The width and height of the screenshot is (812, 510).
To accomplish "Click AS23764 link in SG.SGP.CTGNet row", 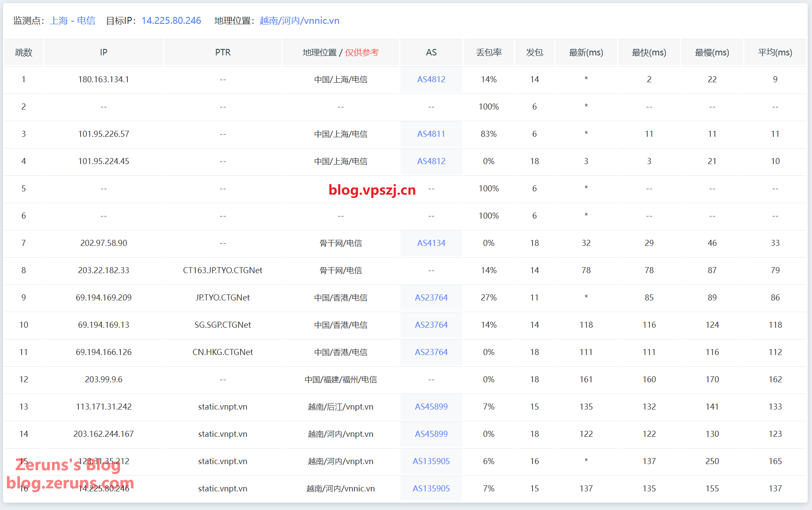I will (x=431, y=325).
